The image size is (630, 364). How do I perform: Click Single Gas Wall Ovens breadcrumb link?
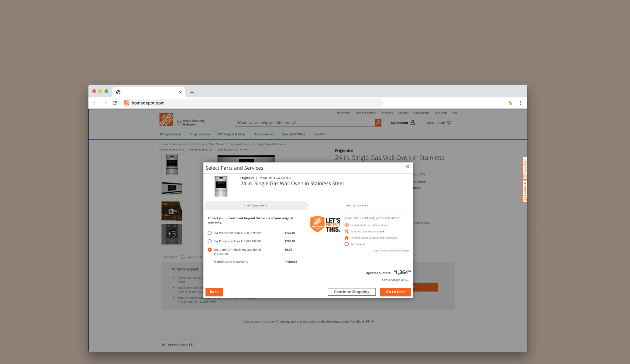click(271, 144)
